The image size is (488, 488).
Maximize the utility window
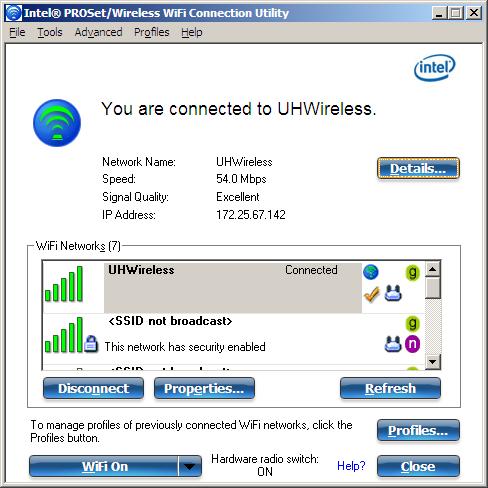455,13
